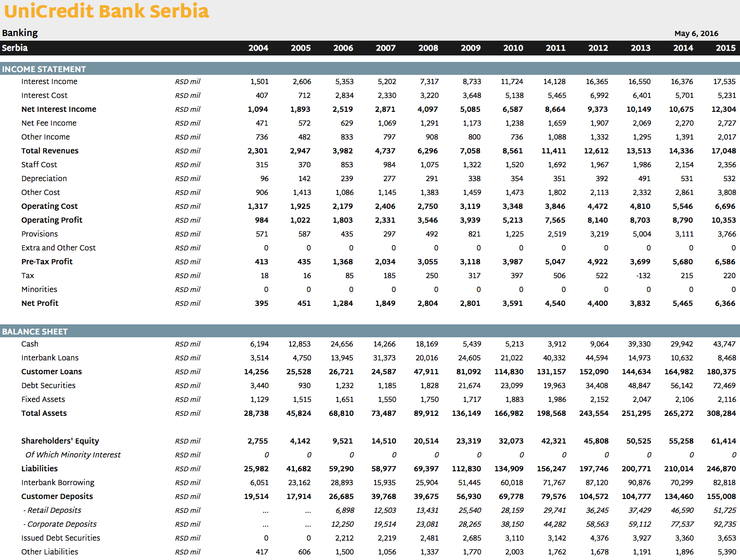Select the Operating Cost row label
Viewport: 740px width, 560px height.
49,207
